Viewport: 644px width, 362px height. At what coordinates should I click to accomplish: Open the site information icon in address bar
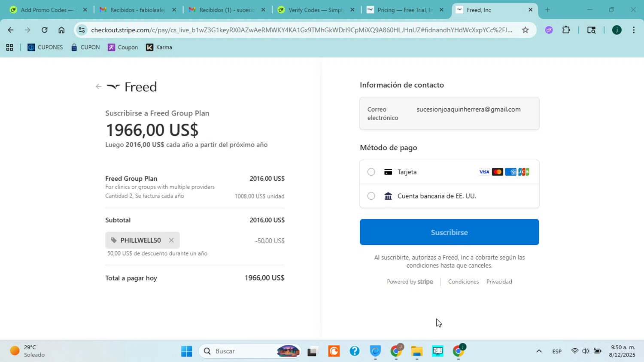[x=82, y=30]
